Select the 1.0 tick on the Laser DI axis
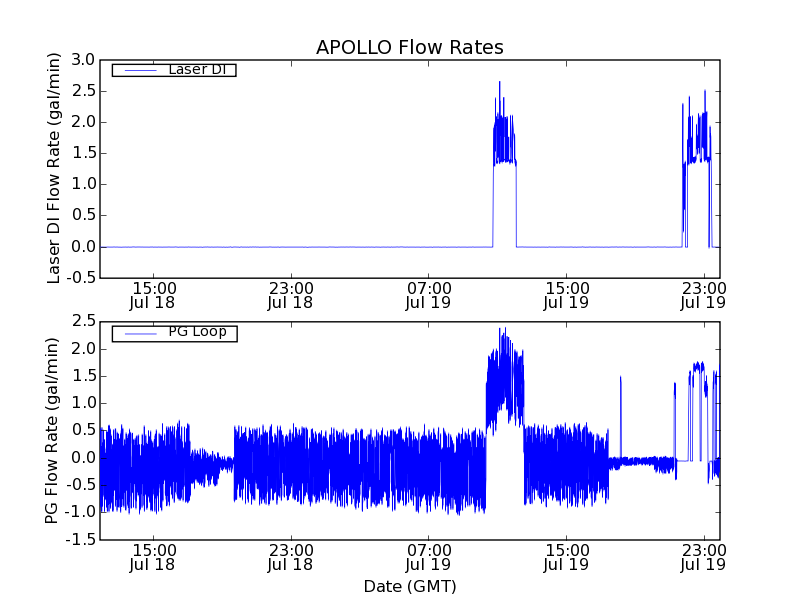 point(83,184)
